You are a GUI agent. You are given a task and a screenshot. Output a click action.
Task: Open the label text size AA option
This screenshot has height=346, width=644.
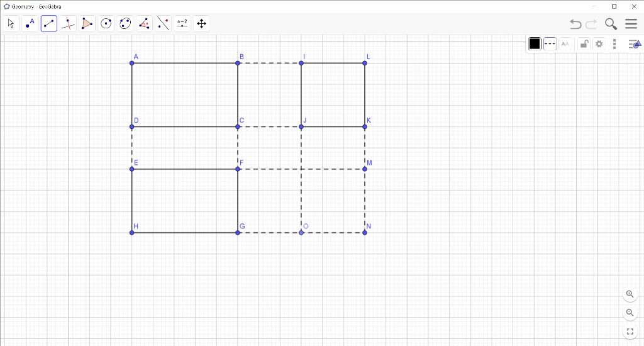pyautogui.click(x=565, y=43)
